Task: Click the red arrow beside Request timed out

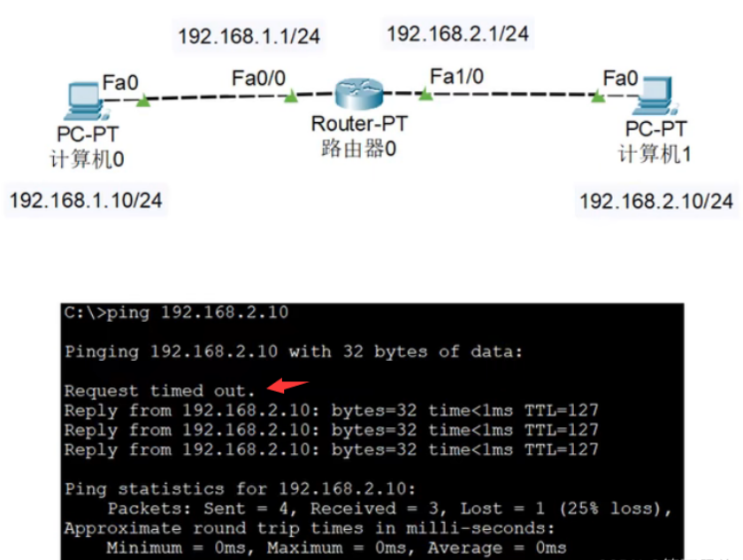Action: 288,386
